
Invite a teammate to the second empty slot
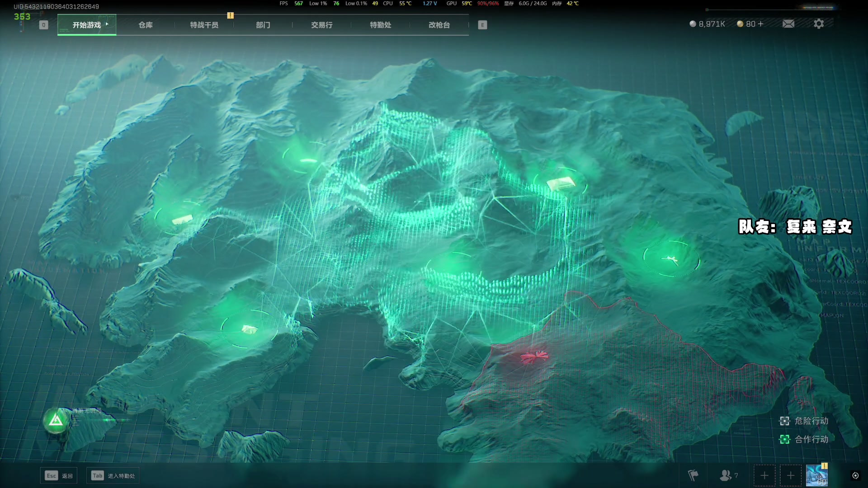(791, 475)
